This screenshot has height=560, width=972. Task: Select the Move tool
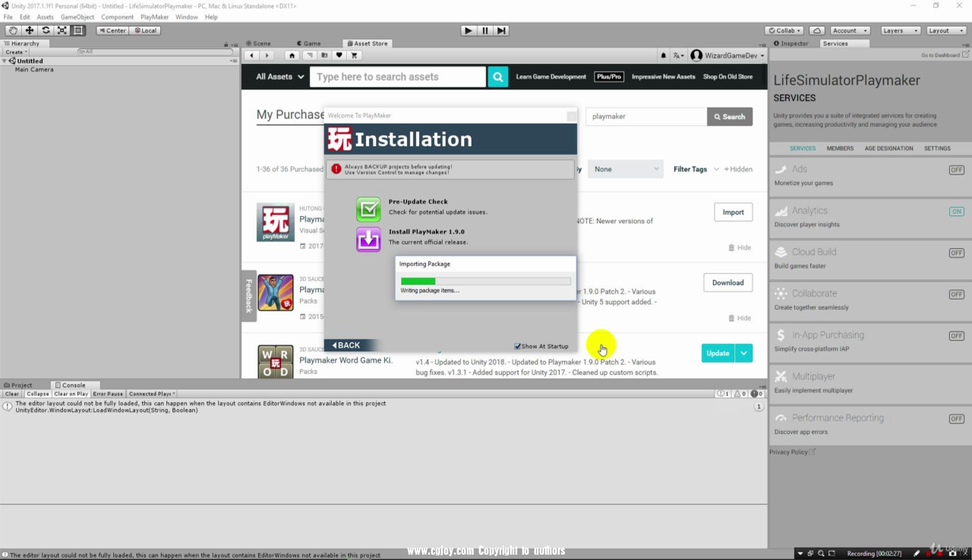click(x=30, y=30)
